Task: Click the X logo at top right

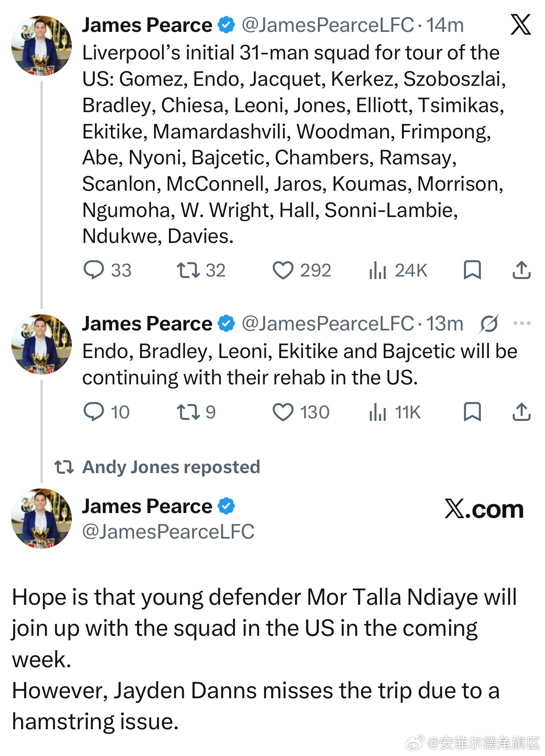Action: click(x=521, y=24)
